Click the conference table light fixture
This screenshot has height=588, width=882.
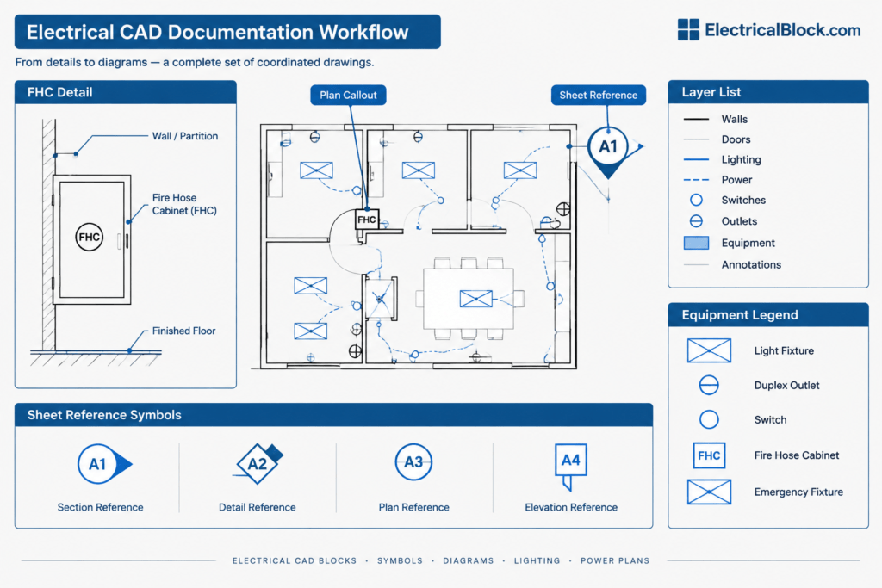point(475,299)
